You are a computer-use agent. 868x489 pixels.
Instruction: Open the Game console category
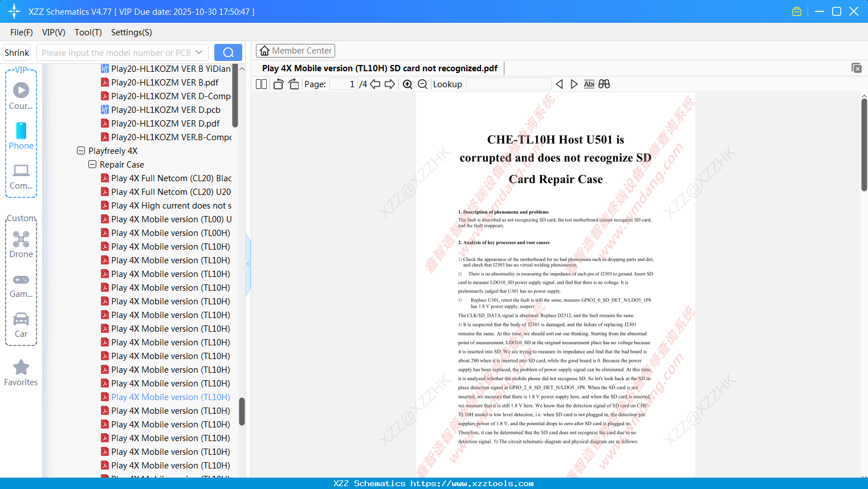pyautogui.click(x=21, y=284)
